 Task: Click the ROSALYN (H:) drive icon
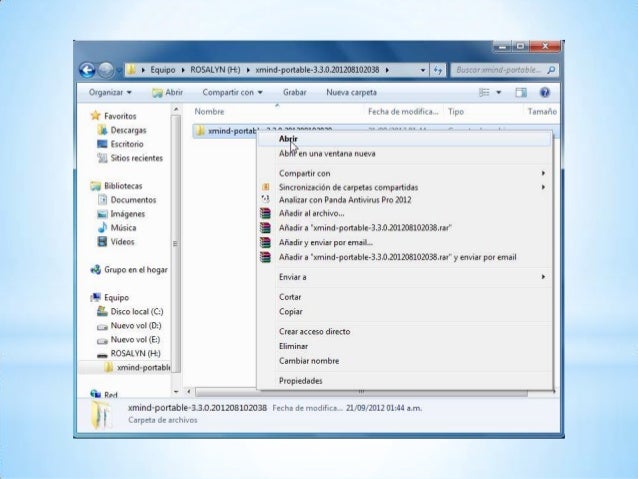click(102, 355)
